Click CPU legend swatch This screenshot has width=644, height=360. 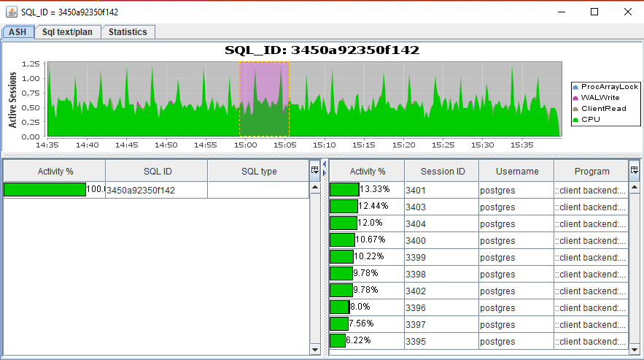pos(575,120)
